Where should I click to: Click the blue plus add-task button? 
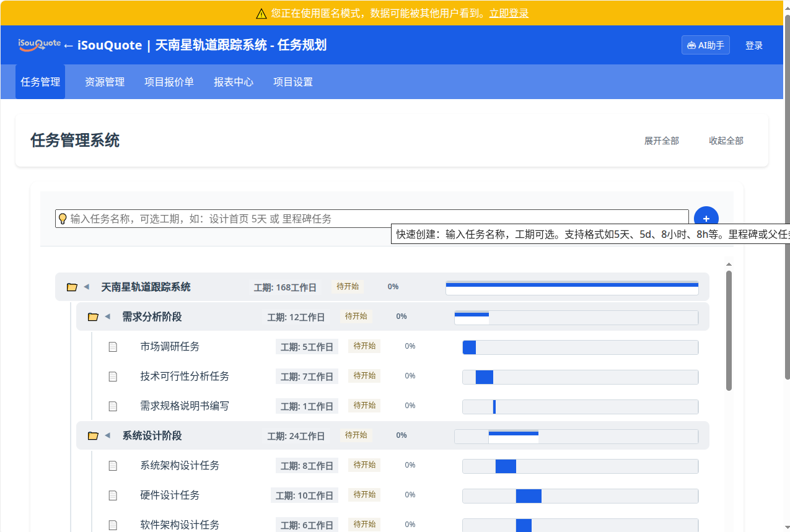point(706,219)
